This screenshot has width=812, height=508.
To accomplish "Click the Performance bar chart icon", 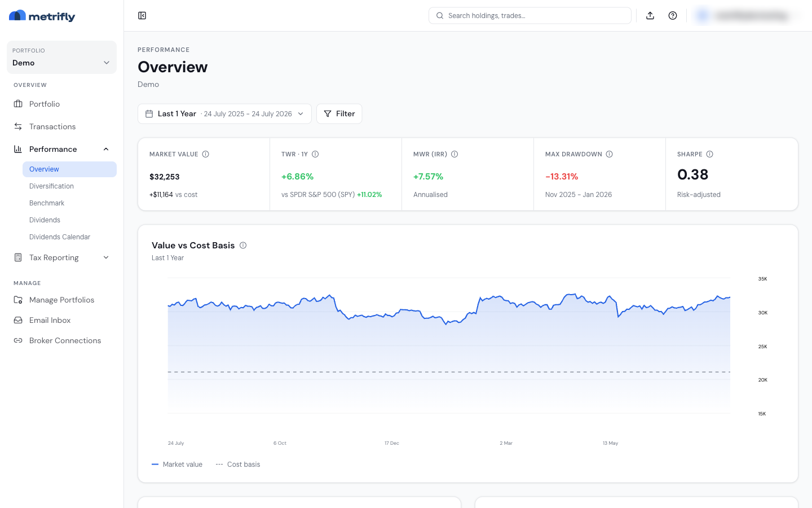I will click(x=18, y=149).
